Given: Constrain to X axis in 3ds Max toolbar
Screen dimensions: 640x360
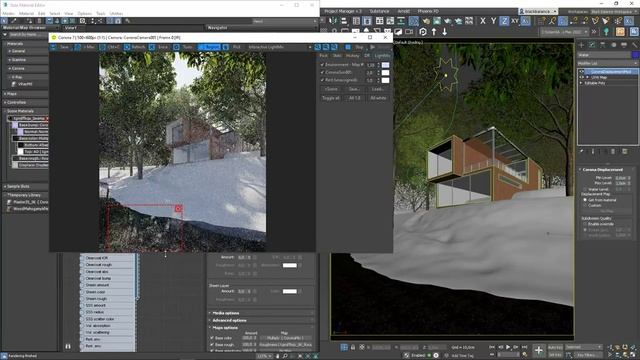Looking at the screenshot, I should click(483, 21).
